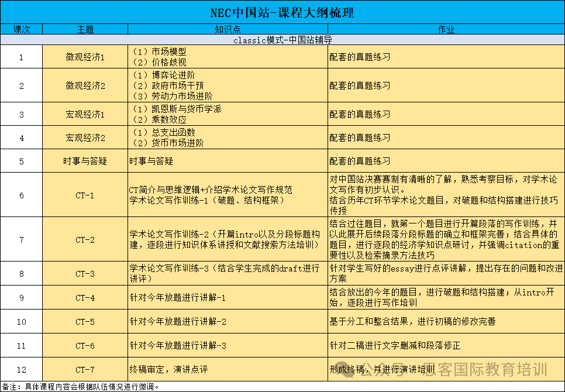Click "CT简介与思维逻辑+介绍学术论文写作规范" text
The image size is (565, 392).
[x=211, y=190]
